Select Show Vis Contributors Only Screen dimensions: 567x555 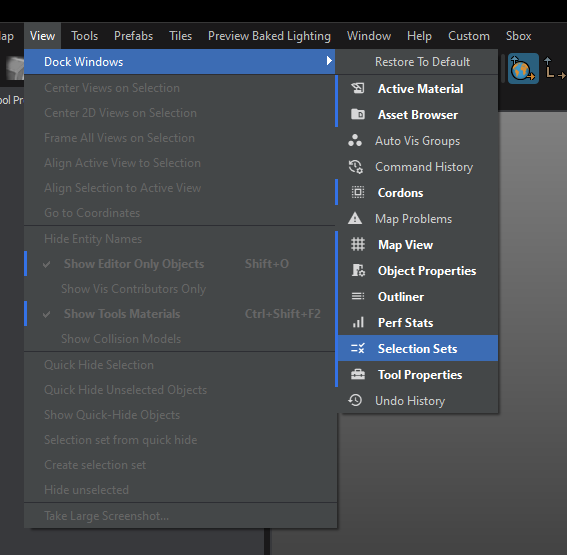(x=180, y=289)
